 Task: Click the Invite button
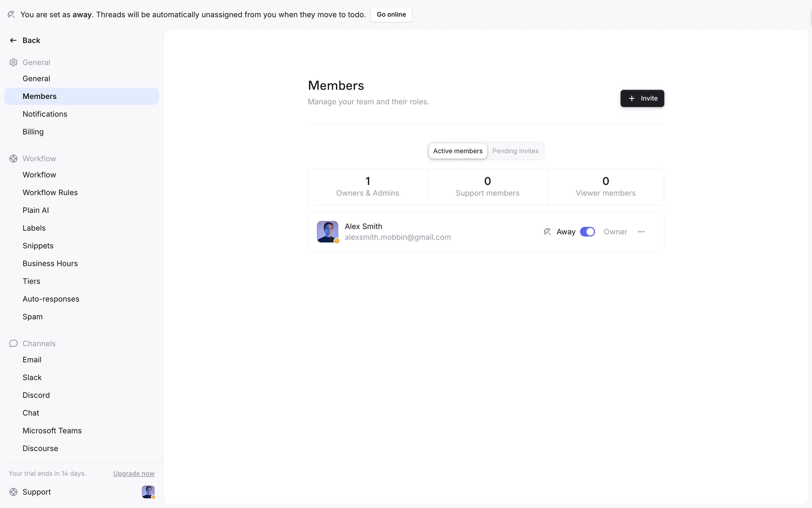pos(642,98)
